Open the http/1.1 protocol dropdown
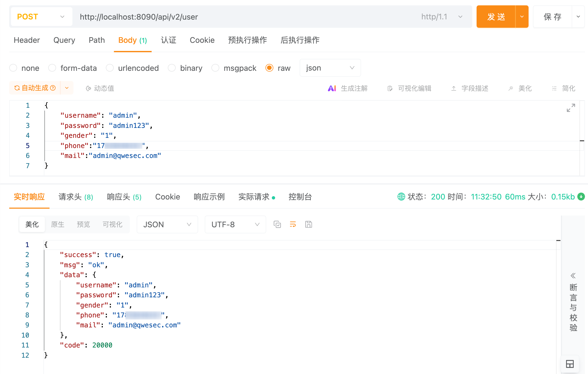 tap(442, 17)
